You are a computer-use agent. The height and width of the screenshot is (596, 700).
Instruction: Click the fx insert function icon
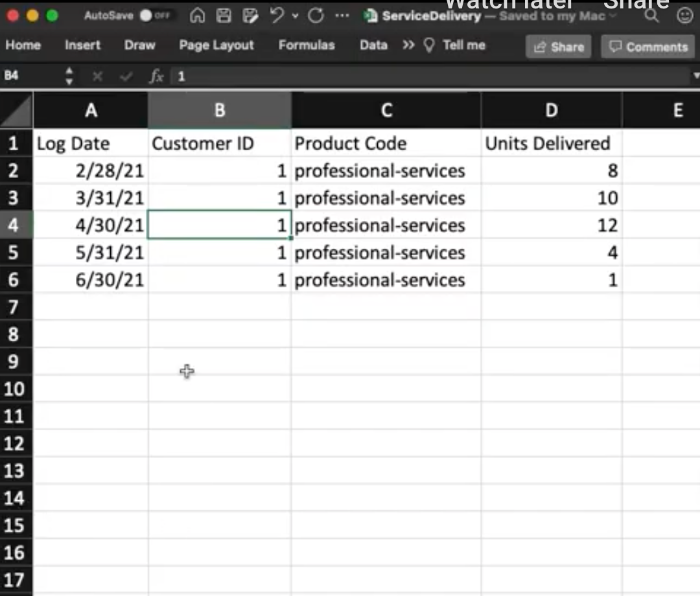coord(156,76)
